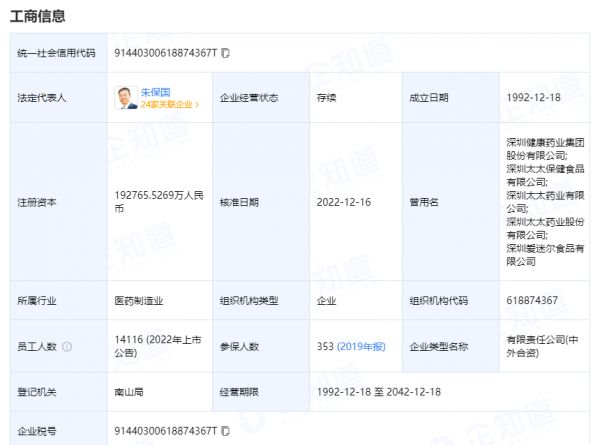Click the 企业税号 label cell
Screen dimensions: 600x445
tap(59, 429)
